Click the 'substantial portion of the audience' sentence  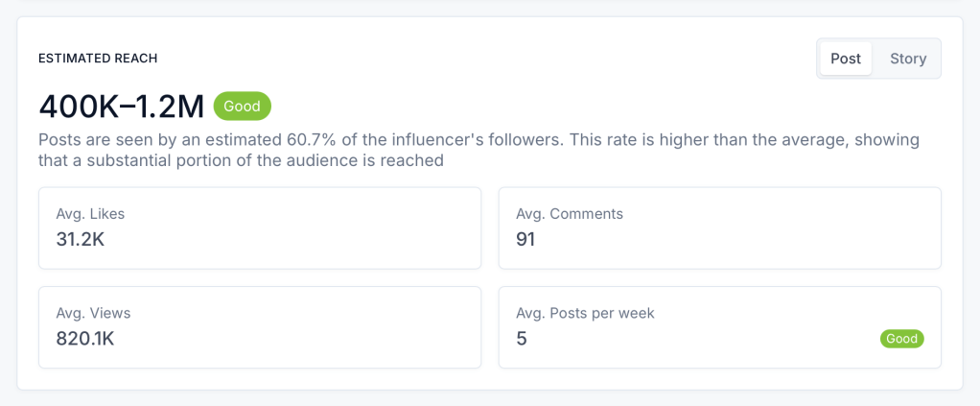point(240,161)
